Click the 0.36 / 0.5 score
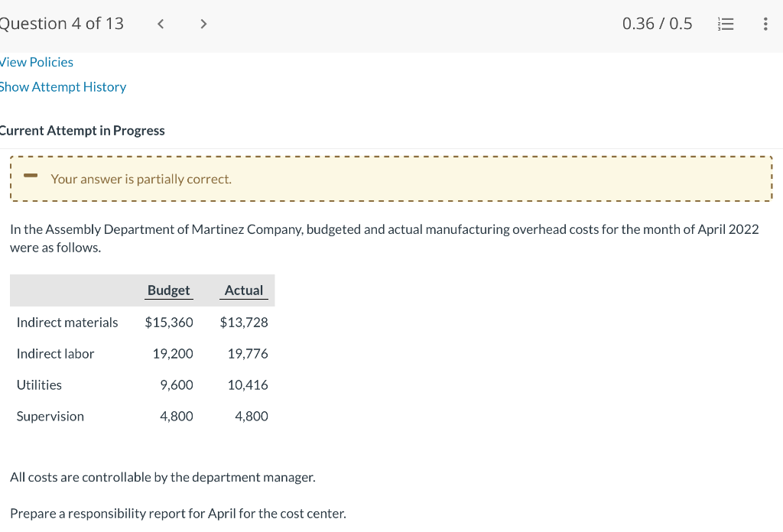This screenshot has height=532, width=783. click(657, 24)
